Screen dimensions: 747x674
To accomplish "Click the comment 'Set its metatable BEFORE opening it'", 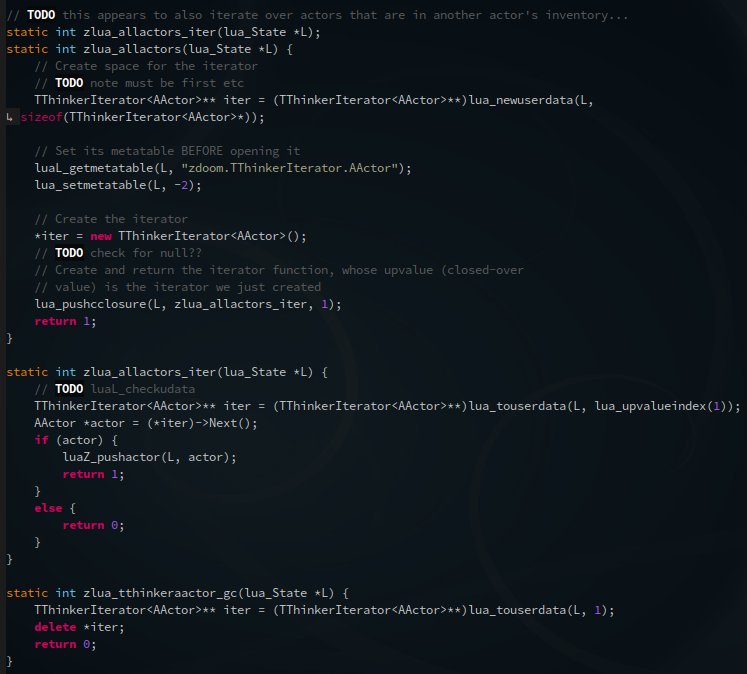I will point(167,151).
